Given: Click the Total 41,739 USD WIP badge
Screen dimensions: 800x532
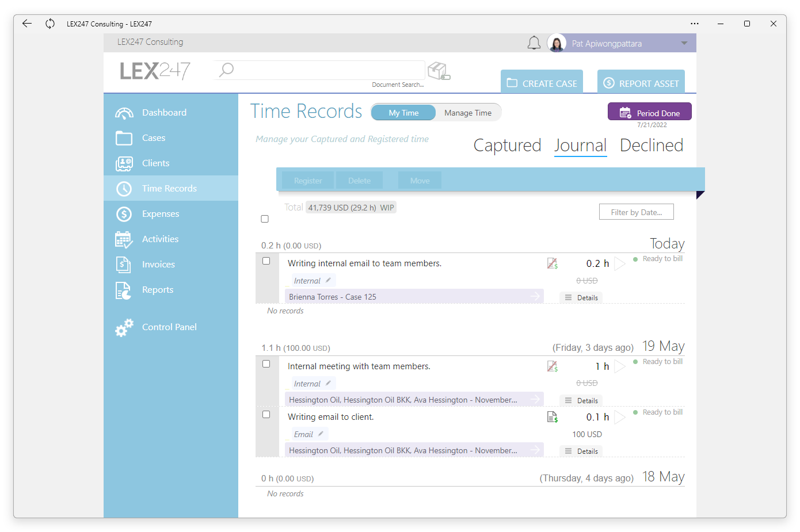Looking at the screenshot, I should pos(351,208).
